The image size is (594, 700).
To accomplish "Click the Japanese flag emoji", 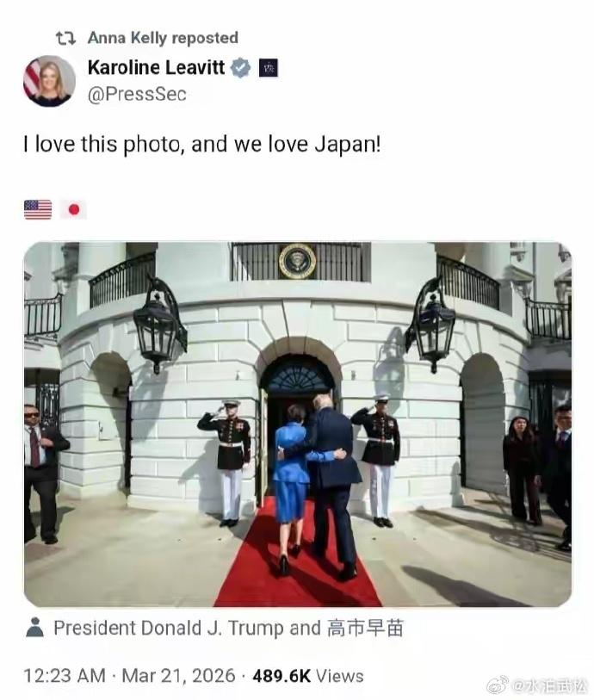I will click(74, 209).
